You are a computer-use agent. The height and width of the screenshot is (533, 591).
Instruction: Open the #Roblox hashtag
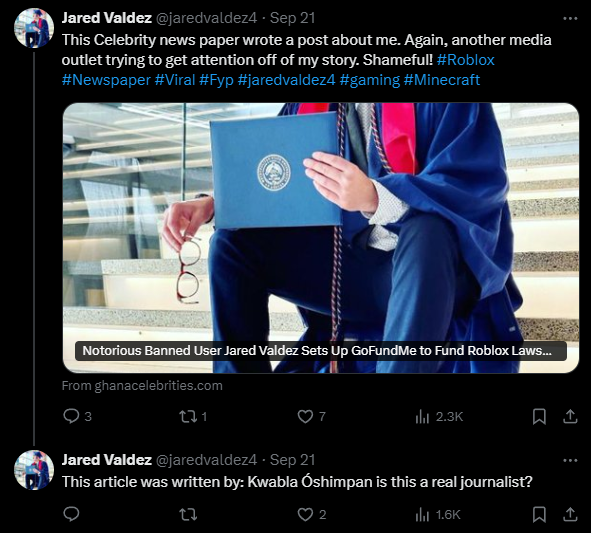[465, 60]
